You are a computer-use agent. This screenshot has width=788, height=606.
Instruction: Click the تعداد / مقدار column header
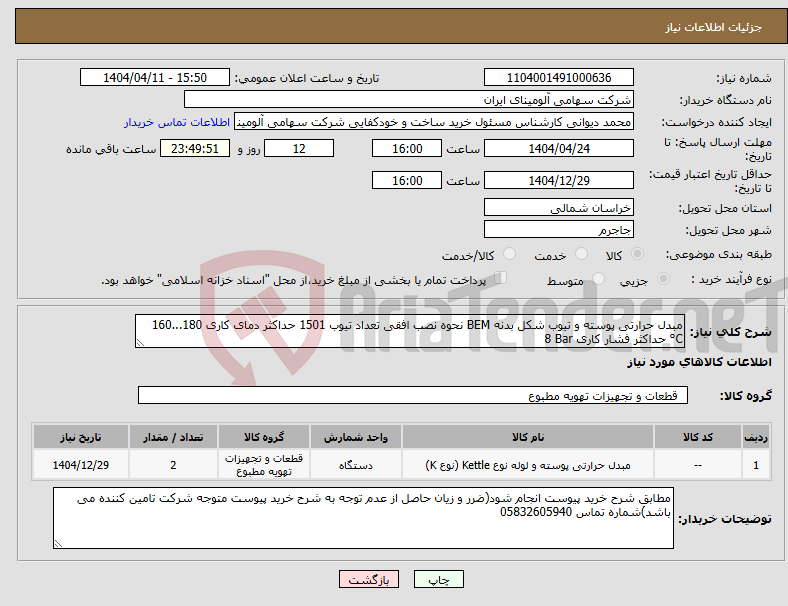(173, 437)
